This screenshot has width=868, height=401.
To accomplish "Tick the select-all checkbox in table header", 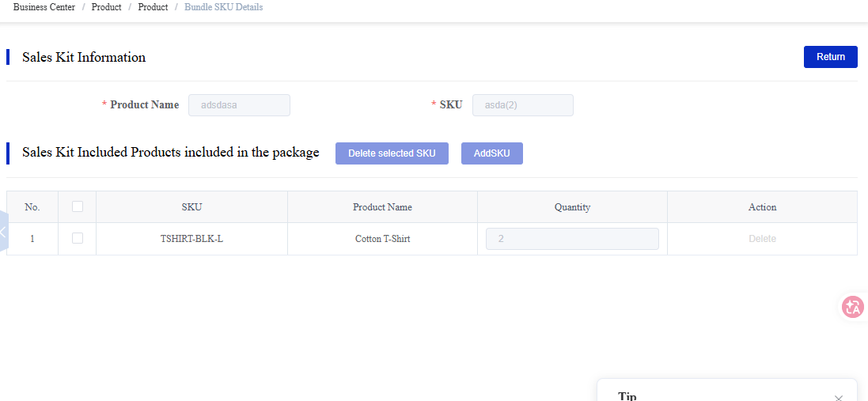I will (x=78, y=206).
